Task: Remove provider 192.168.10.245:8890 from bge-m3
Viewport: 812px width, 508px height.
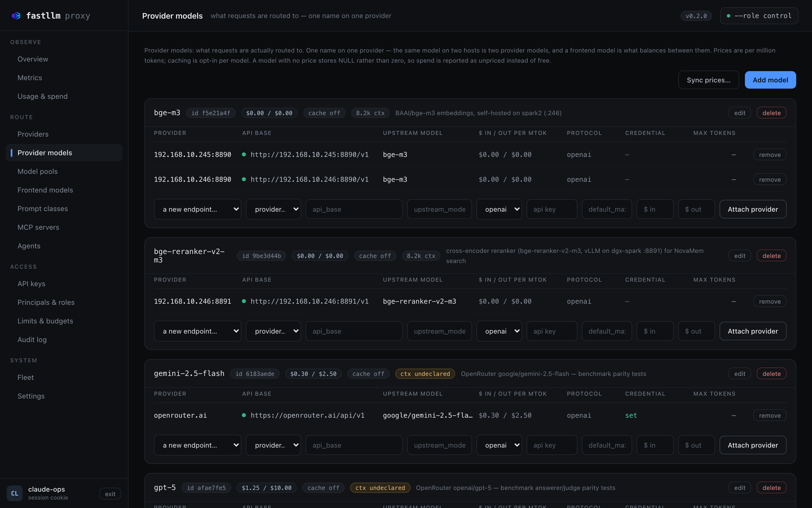Action: pos(770,155)
